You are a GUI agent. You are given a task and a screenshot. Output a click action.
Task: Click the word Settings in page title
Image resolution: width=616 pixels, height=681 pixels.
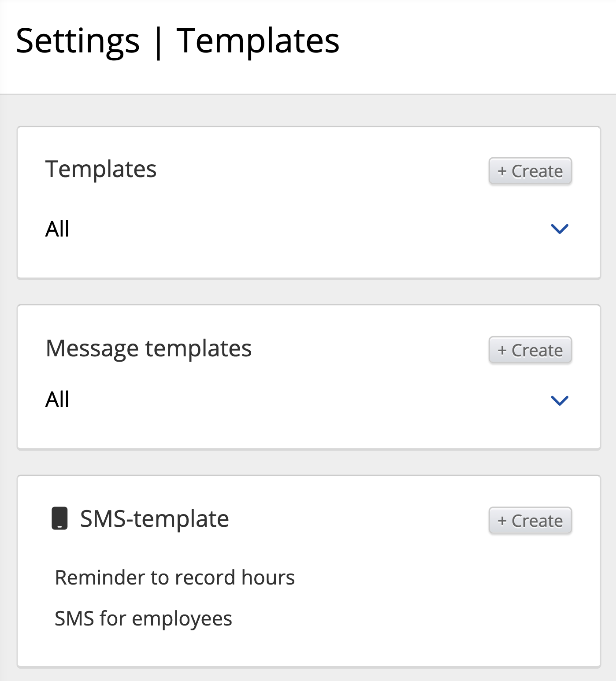pyautogui.click(x=78, y=41)
